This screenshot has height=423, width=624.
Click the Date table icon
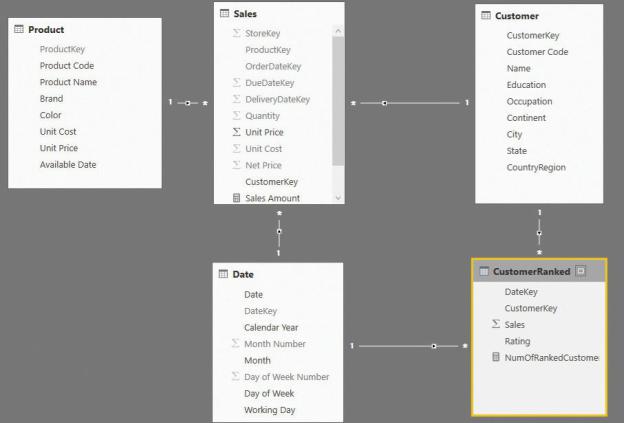[x=223, y=274]
